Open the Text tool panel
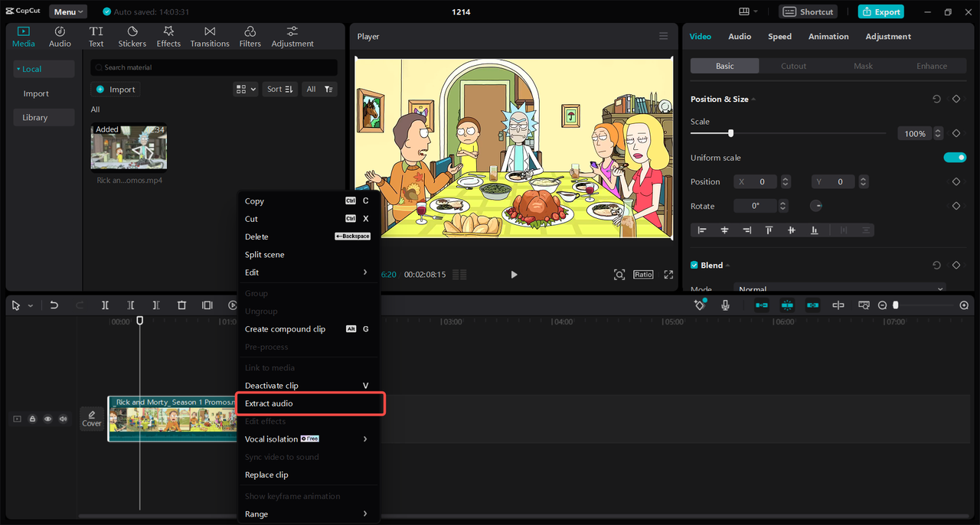This screenshot has height=525, width=980. tap(96, 36)
